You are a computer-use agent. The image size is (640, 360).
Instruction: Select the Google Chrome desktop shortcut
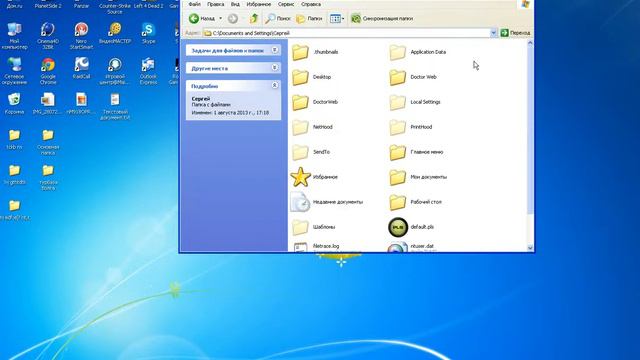(x=48, y=71)
